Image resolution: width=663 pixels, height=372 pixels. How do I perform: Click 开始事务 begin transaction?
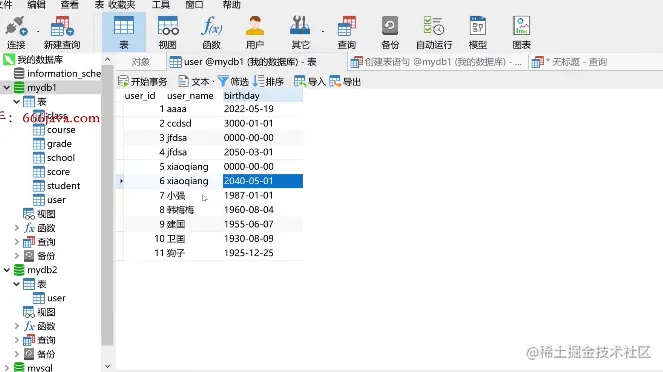pyautogui.click(x=143, y=82)
